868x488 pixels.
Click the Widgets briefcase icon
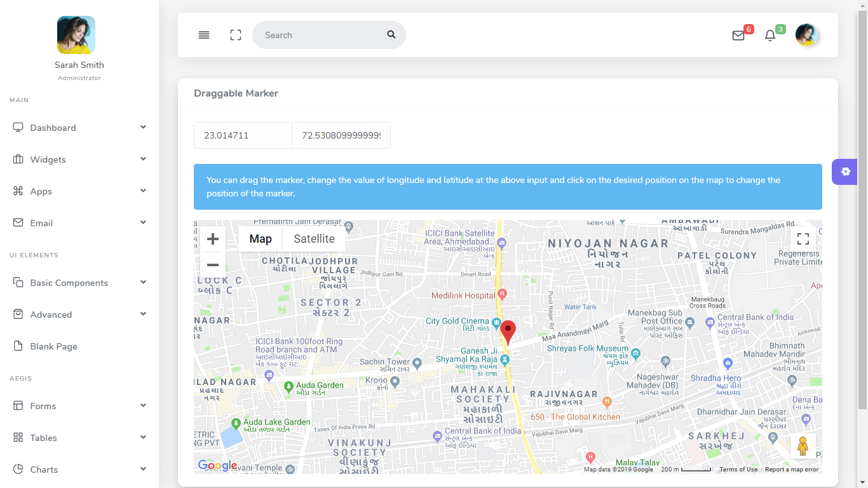[18, 159]
